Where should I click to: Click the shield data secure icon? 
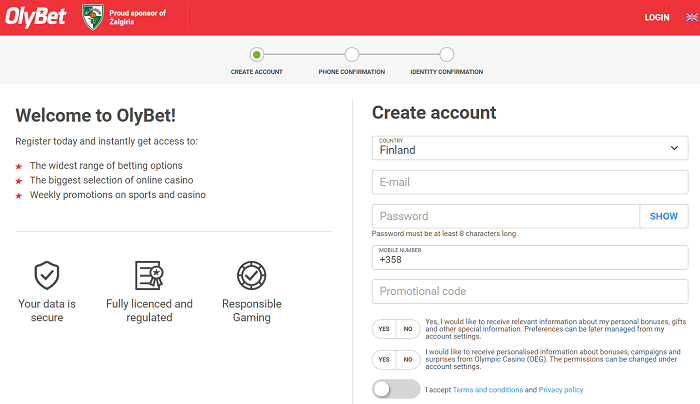46,274
